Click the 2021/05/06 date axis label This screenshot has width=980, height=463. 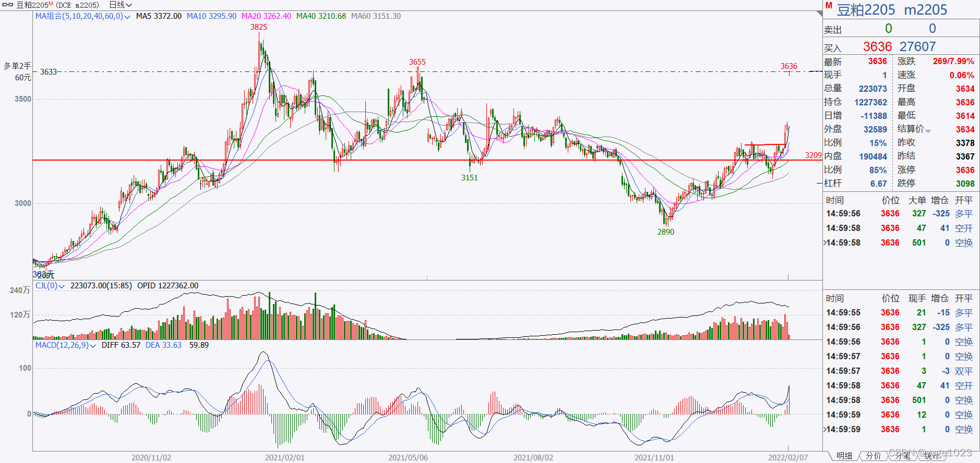408,457
